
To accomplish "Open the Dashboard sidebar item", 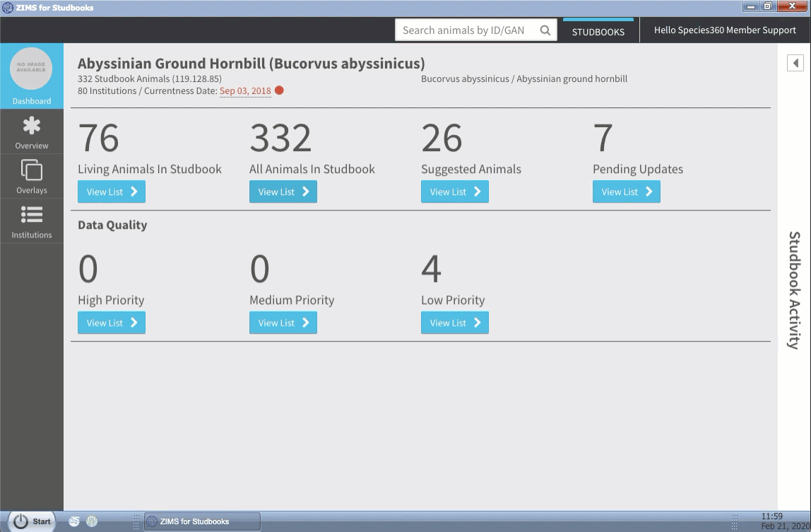I will point(32,76).
